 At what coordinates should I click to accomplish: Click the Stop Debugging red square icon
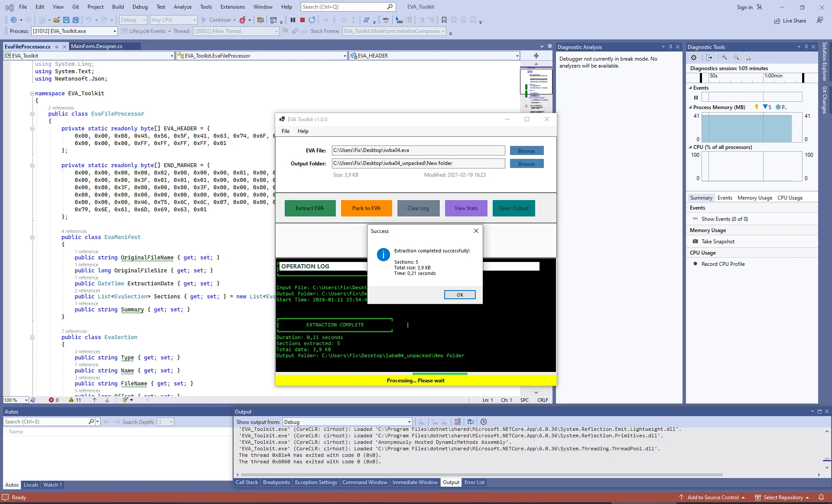pos(302,20)
